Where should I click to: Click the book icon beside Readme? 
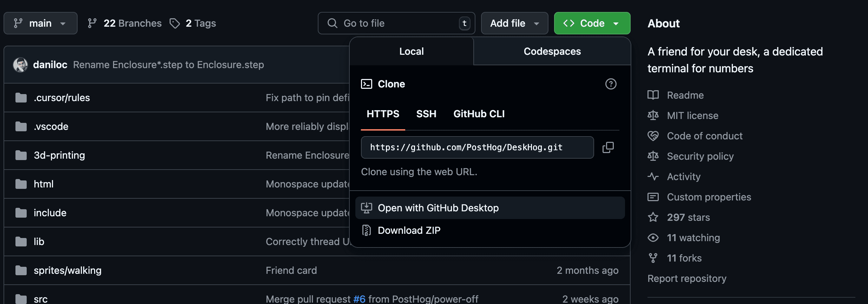[653, 95]
